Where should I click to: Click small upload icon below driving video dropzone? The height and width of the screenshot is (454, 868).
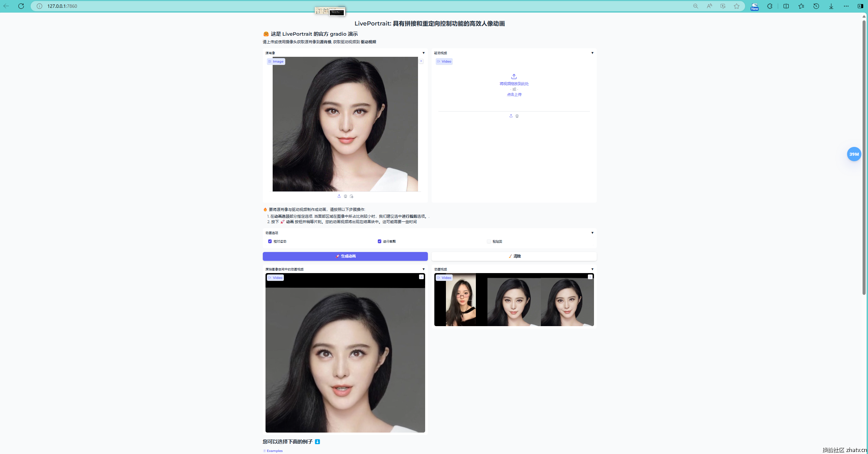(511, 116)
